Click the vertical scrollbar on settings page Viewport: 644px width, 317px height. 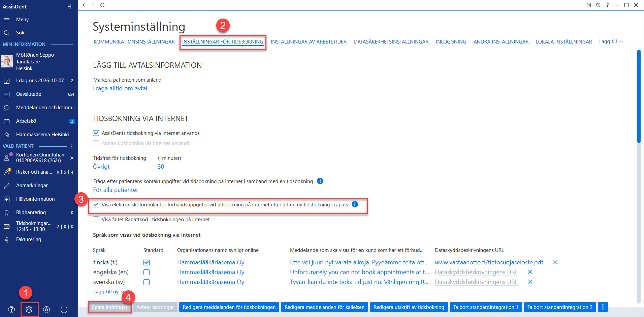pos(639,96)
